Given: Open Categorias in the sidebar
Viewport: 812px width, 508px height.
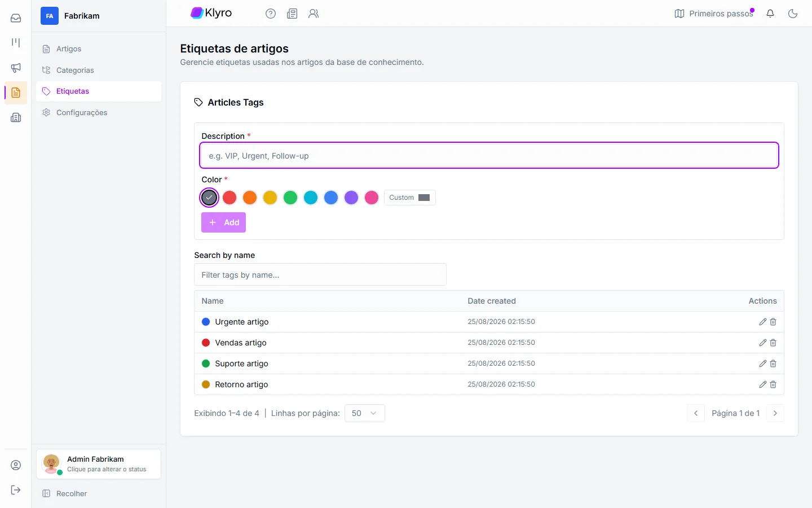Looking at the screenshot, I should [99, 70].
